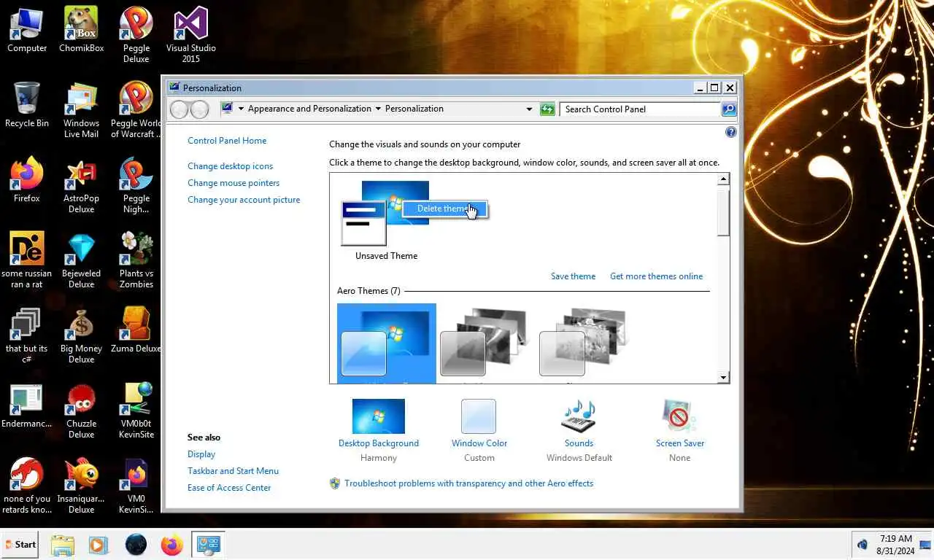Open Sounds settings
Viewport: 934px width, 560px height.
[x=579, y=430]
